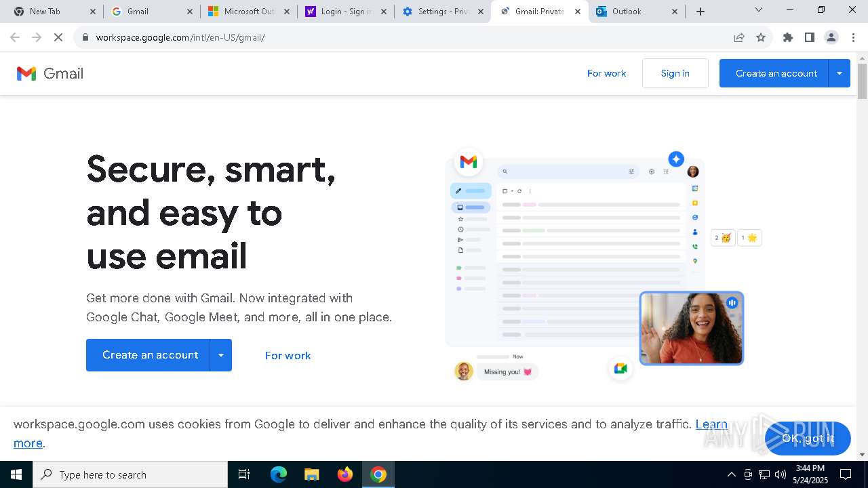Open Chrome three-dot menu
This screenshot has width=868, height=488.
click(x=853, y=37)
